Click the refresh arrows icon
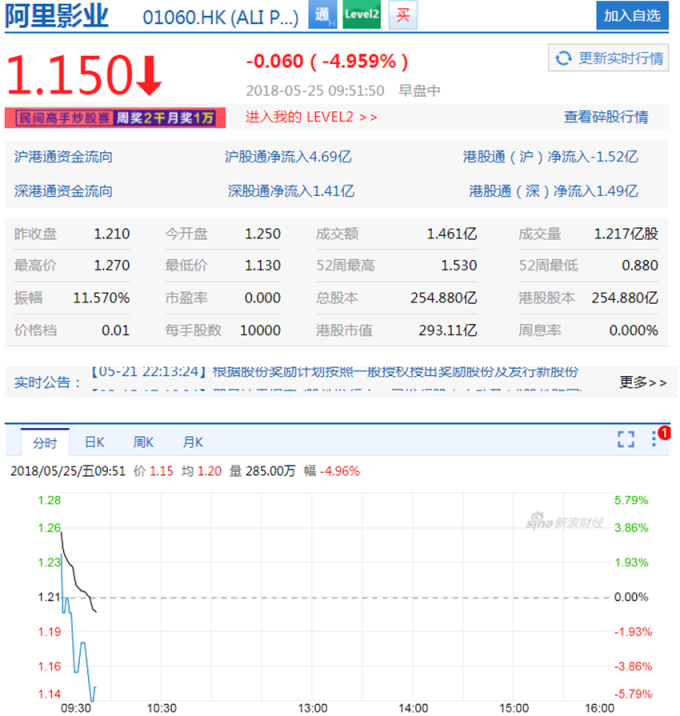This screenshot has height=716, width=680. pyautogui.click(x=563, y=58)
